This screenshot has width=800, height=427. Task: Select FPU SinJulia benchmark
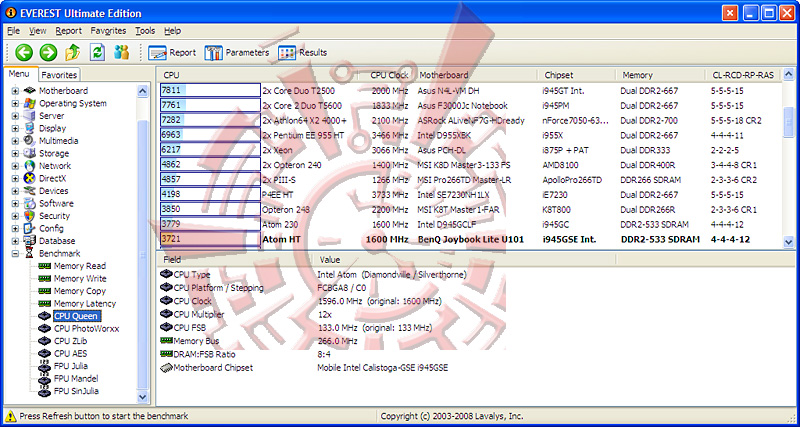77,391
